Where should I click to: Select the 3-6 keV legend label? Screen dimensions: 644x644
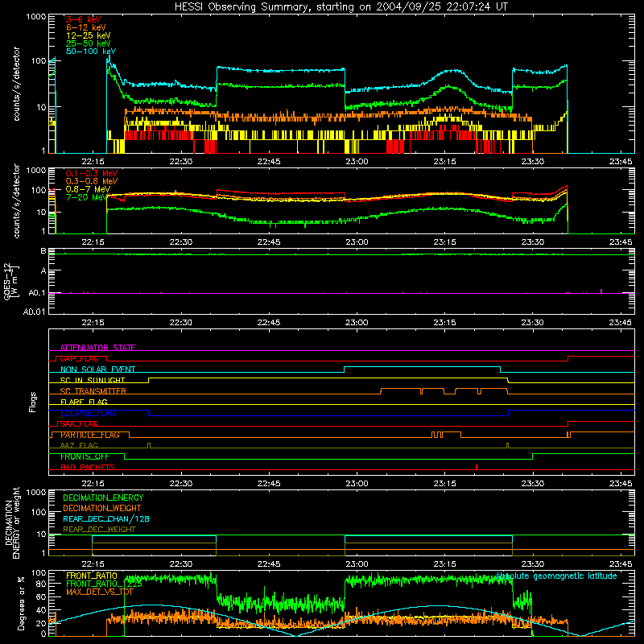tap(84, 19)
